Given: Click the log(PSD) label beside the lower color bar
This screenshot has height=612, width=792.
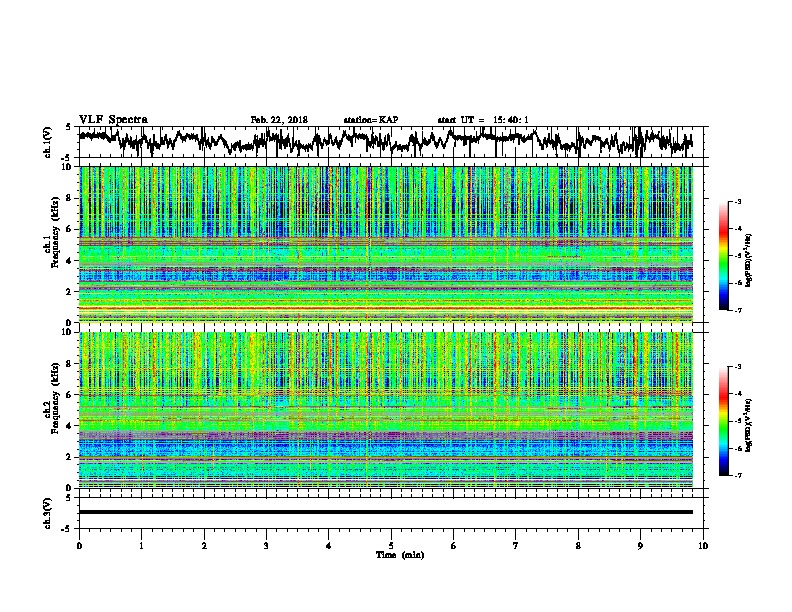Looking at the screenshot, I should [x=748, y=425].
